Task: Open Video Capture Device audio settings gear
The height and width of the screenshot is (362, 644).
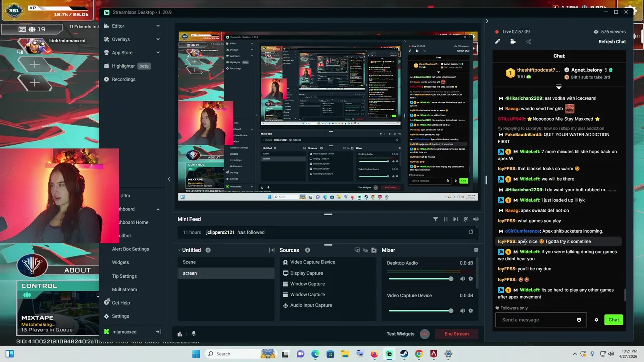Action: (x=471, y=311)
